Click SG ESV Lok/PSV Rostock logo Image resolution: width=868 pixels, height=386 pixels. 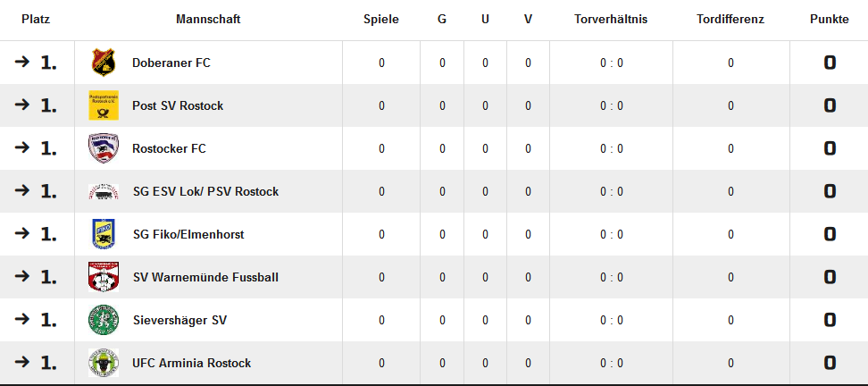coord(104,191)
